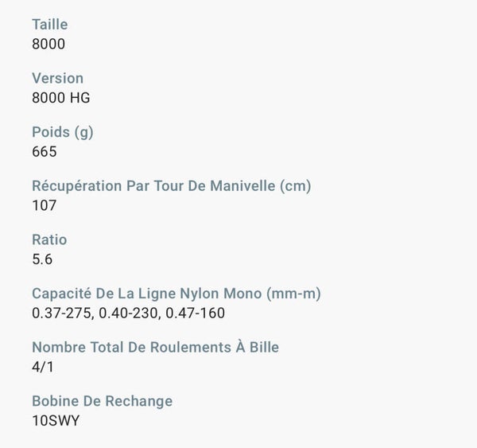Select the weight value 665
The height and width of the screenshot is (448, 477).
44,151
